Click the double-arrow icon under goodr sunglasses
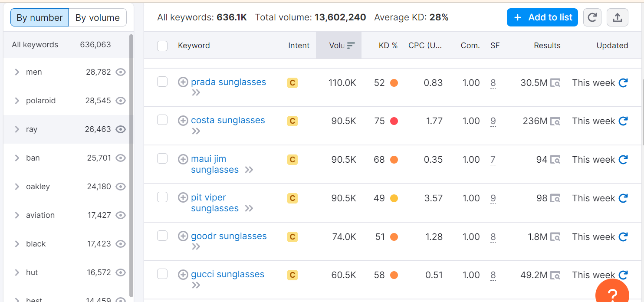644x302 pixels. coord(196,247)
